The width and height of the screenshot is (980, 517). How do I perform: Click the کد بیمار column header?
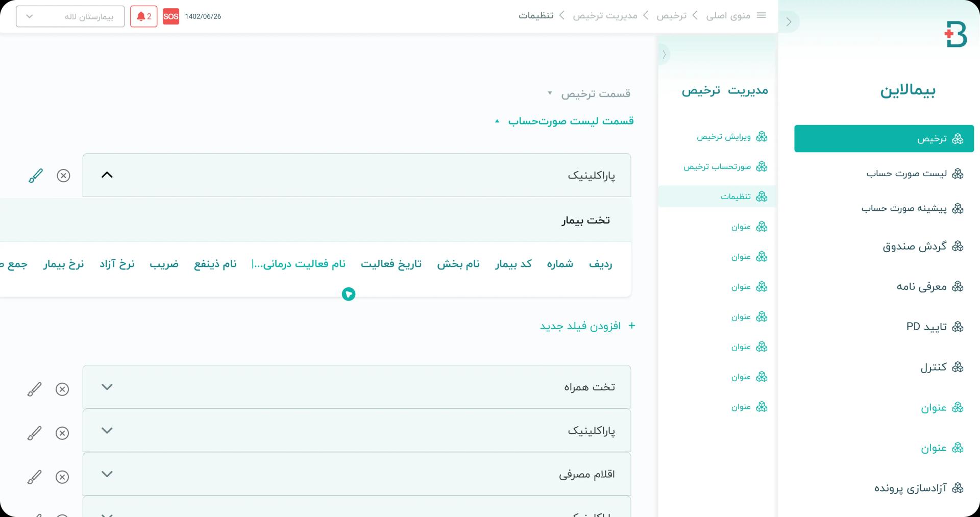click(x=513, y=264)
